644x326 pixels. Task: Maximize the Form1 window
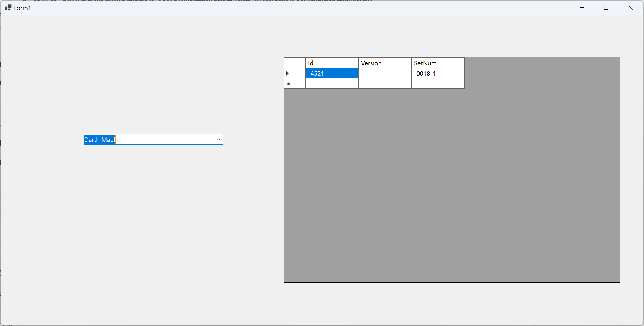[x=606, y=8]
